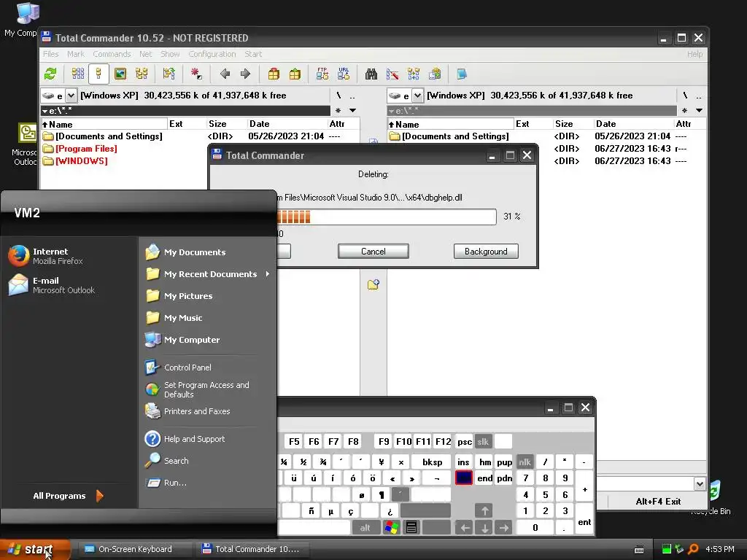
Task: Select the full details view icon
Action: tap(98, 74)
